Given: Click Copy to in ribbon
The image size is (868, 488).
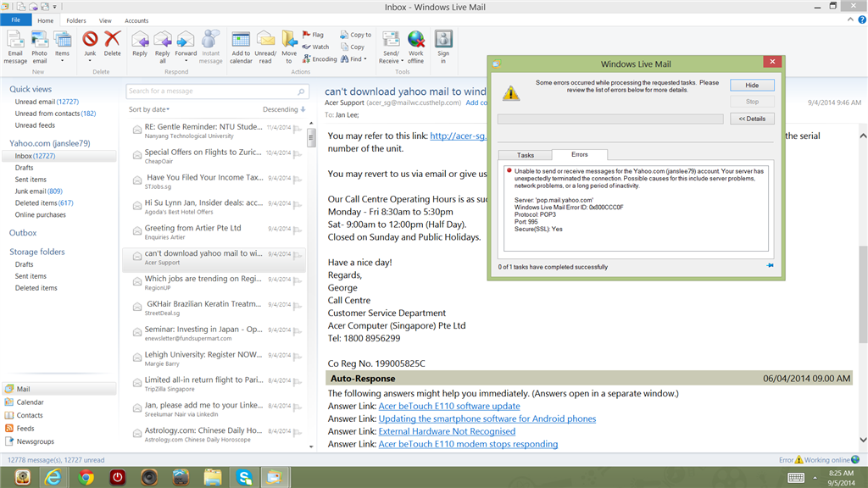Looking at the screenshot, I should [x=355, y=34].
